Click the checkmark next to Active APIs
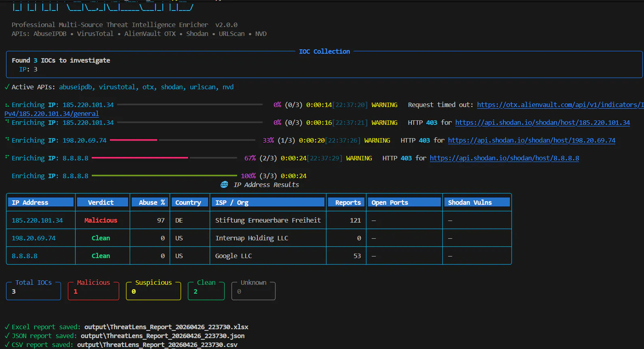Screen dimensions: 644x349 (7, 87)
